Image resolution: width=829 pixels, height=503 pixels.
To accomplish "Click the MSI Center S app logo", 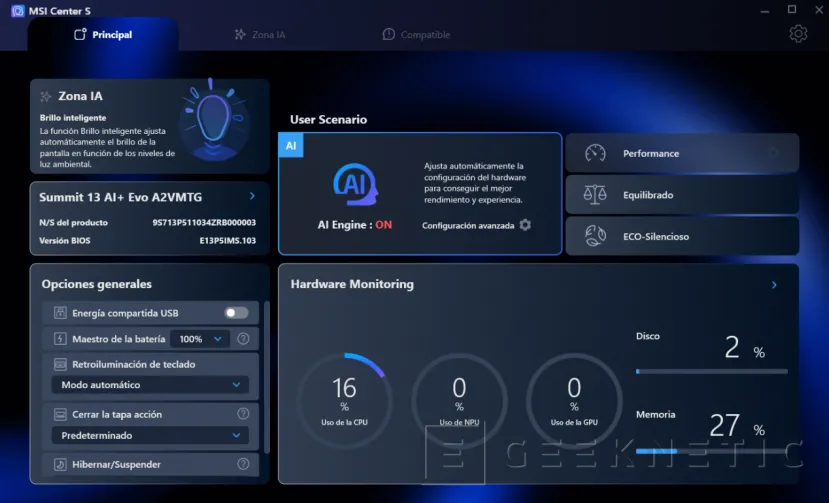I will point(17,11).
